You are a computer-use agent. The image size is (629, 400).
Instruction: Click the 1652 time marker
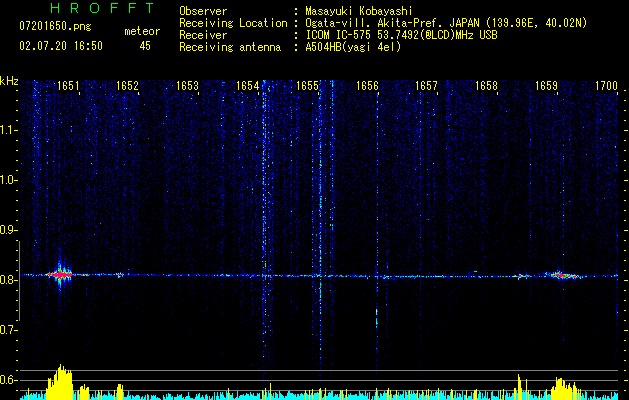pyautogui.click(x=127, y=86)
